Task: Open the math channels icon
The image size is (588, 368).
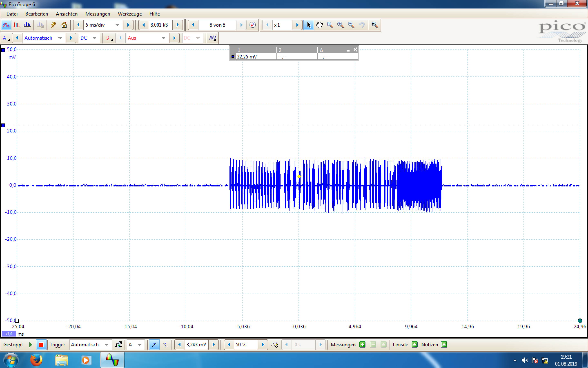Action: [x=213, y=38]
